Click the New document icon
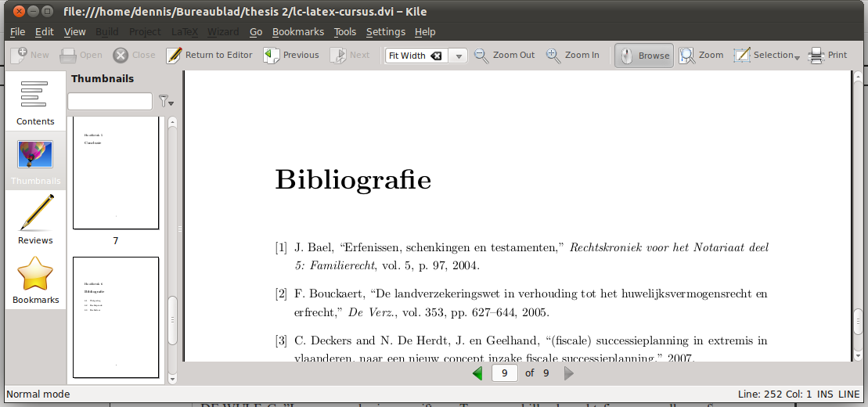Screen dimensions: 868x407 19,55
